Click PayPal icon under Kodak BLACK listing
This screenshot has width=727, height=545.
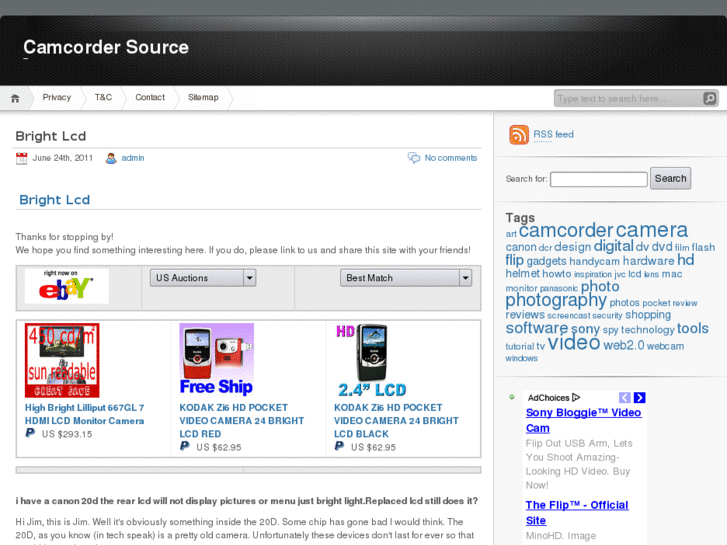(x=339, y=446)
